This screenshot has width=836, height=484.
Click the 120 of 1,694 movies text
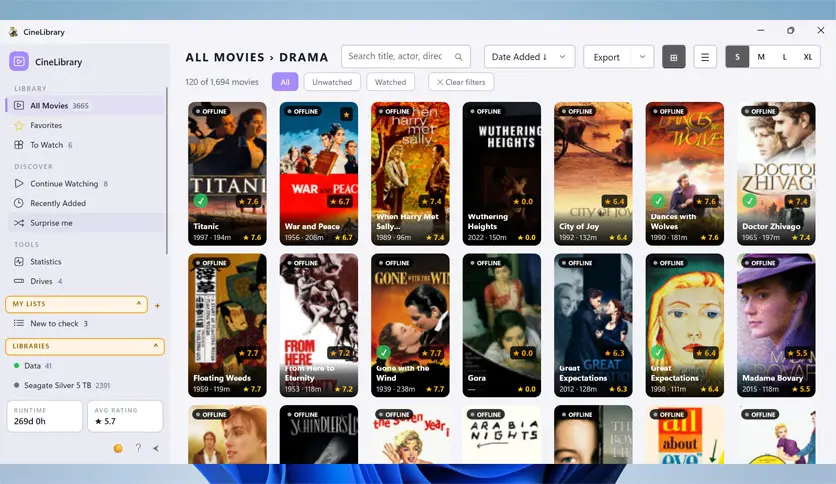[222, 82]
